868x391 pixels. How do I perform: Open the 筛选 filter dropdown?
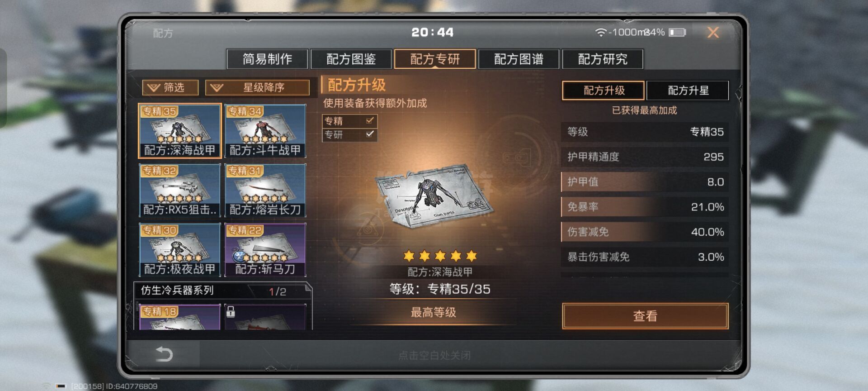[x=170, y=87]
